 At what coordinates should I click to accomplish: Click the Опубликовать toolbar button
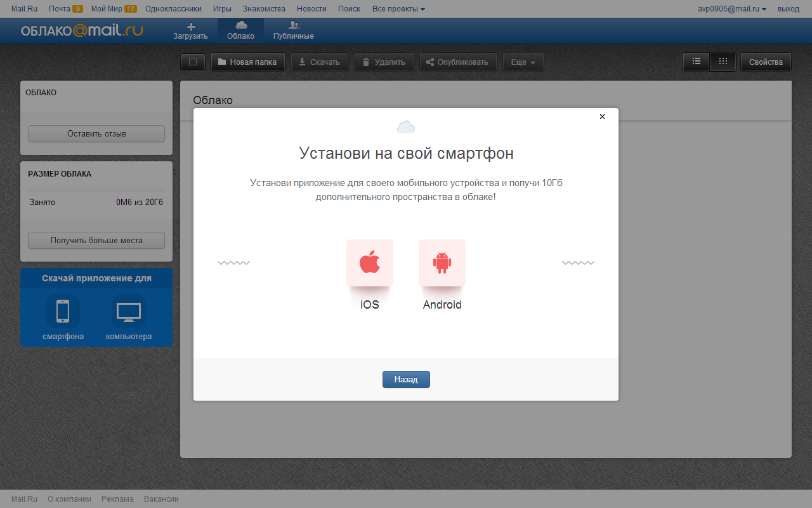458,62
